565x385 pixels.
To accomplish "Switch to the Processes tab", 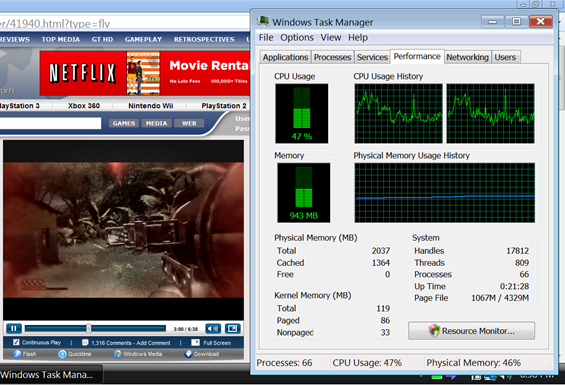I will coord(332,57).
